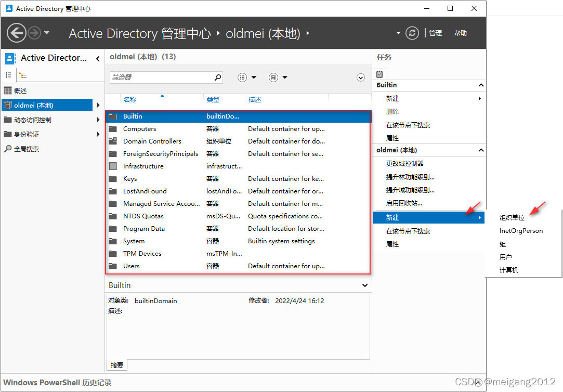Click the Domain Controllers folder icon
Screen dimensions: 563x392
113,141
